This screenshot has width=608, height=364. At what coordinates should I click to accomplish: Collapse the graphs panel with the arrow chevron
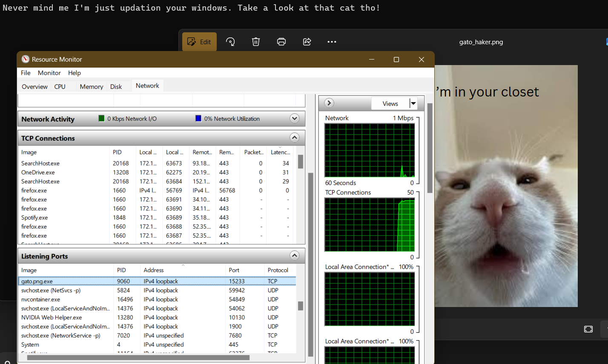pos(329,103)
